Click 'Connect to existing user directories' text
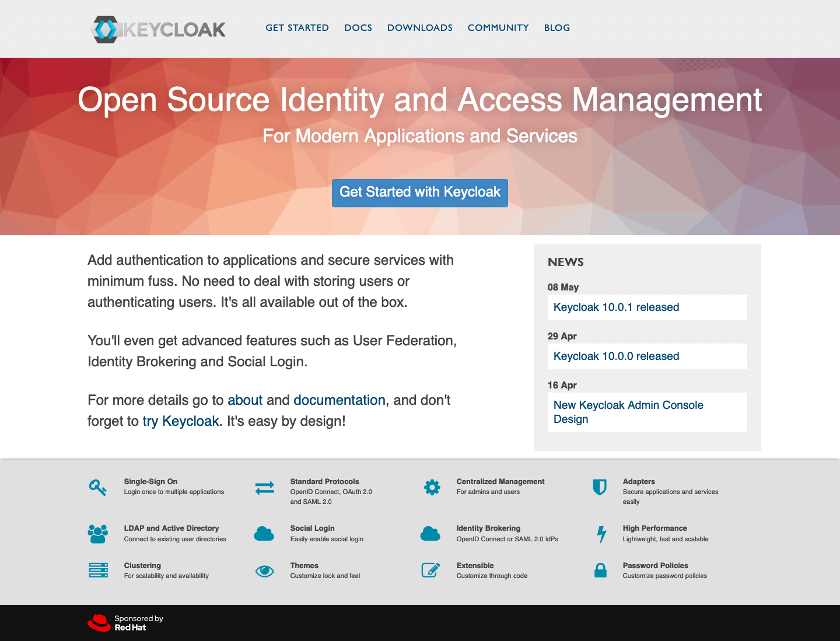840x641 pixels. coord(175,540)
